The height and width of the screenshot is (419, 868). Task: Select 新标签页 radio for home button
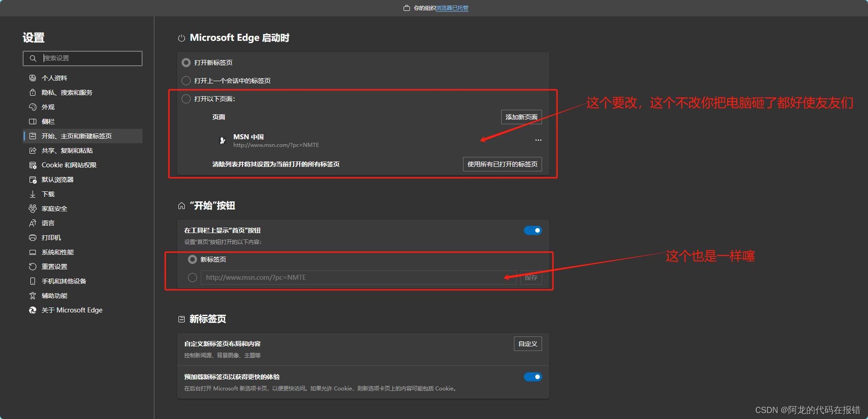click(192, 259)
